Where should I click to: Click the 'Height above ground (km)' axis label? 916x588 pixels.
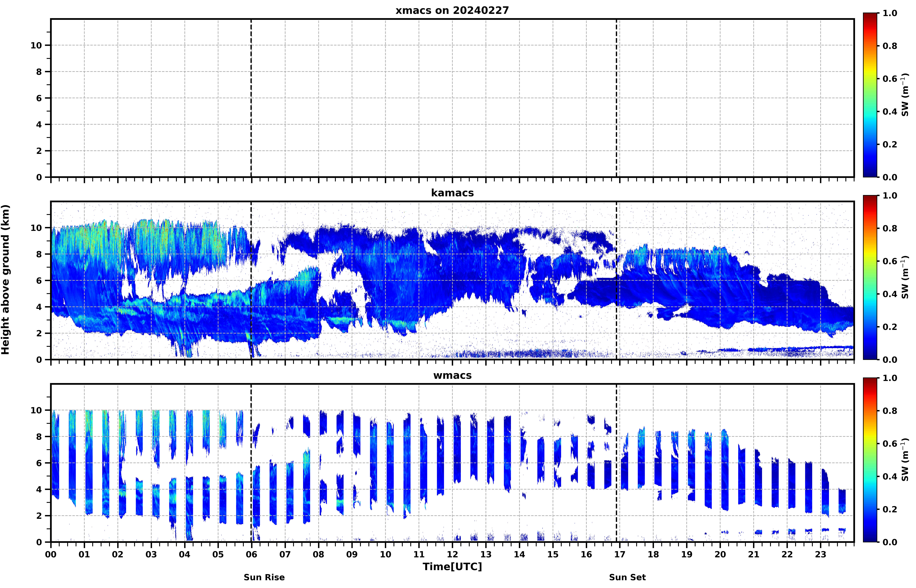(x=5, y=280)
